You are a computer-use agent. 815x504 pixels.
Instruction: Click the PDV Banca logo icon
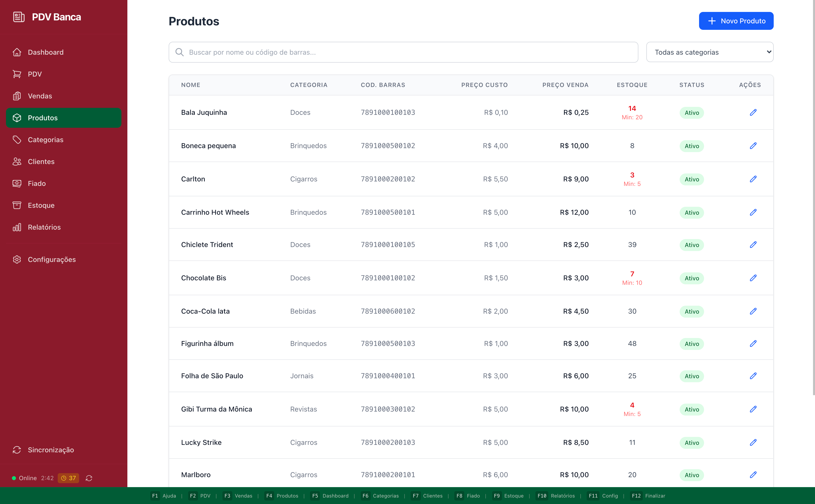[x=19, y=17]
